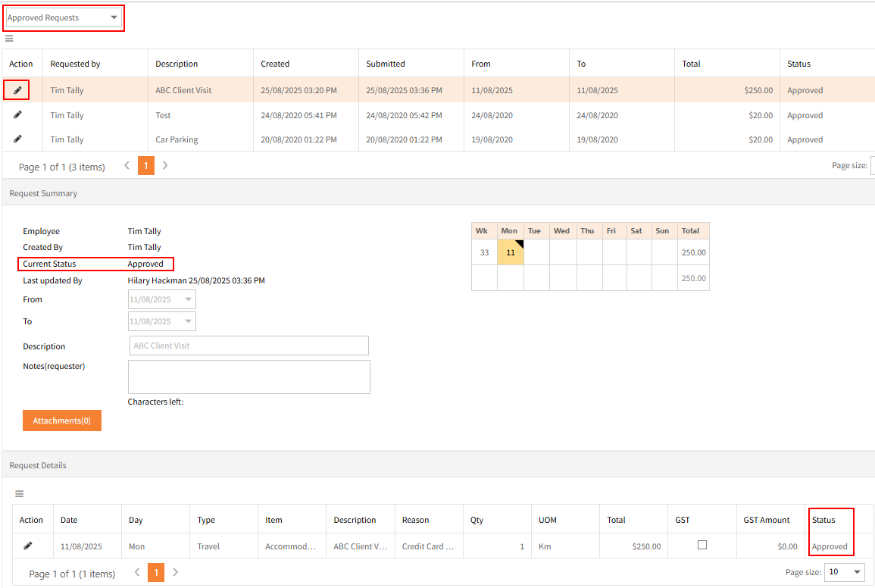Click the Request Summary section header
This screenshot has height=588, width=875.
pos(43,193)
